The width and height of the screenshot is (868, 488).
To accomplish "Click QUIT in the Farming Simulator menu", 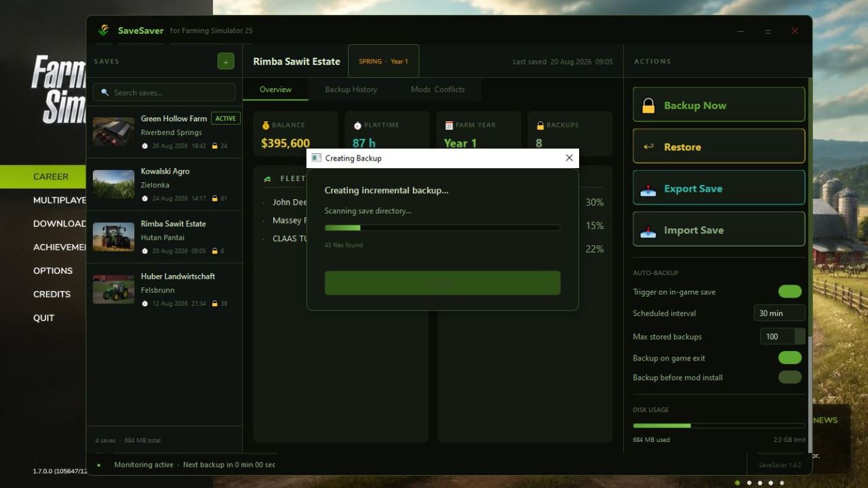I will pos(44,318).
